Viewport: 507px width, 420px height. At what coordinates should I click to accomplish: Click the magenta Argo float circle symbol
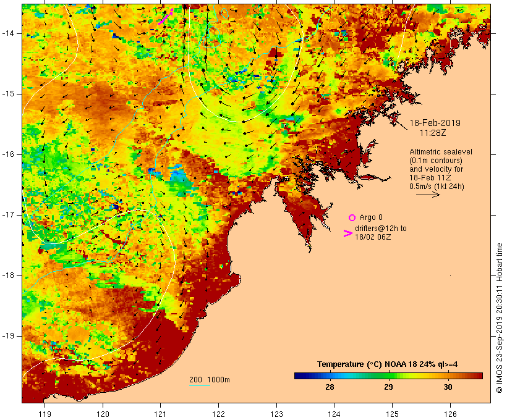click(x=352, y=218)
